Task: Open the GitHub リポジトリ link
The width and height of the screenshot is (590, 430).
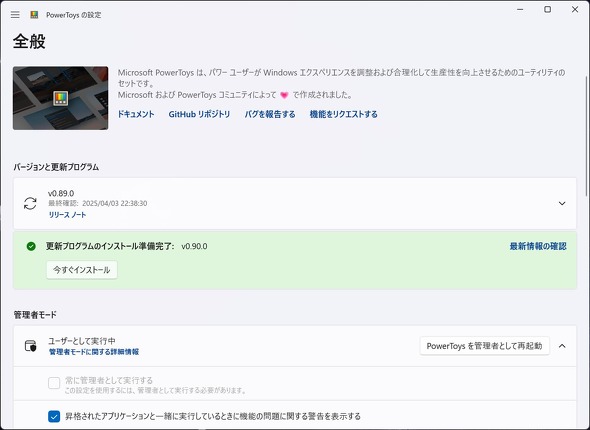Action: 199,114
